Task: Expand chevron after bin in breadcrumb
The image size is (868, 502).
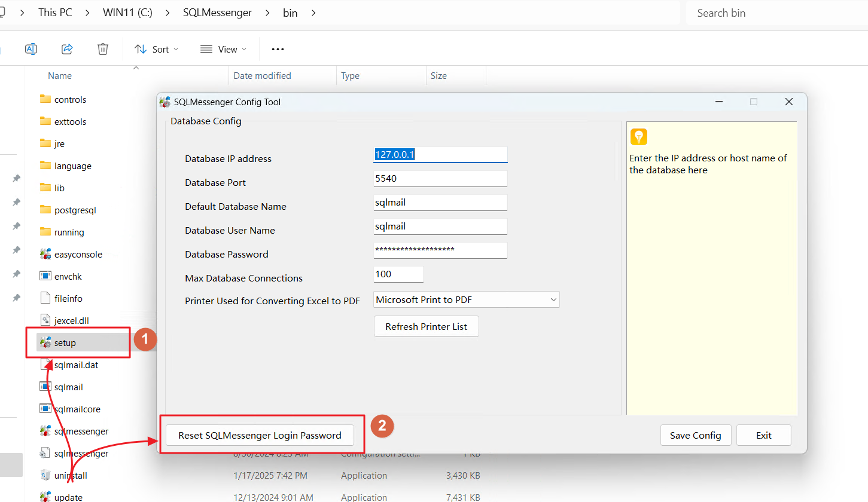Action: click(313, 13)
